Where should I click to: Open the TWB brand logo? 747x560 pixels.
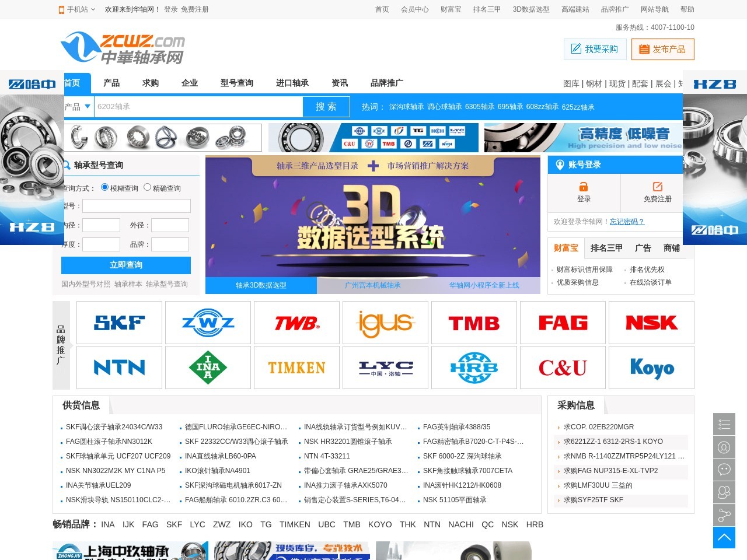pos(296,323)
